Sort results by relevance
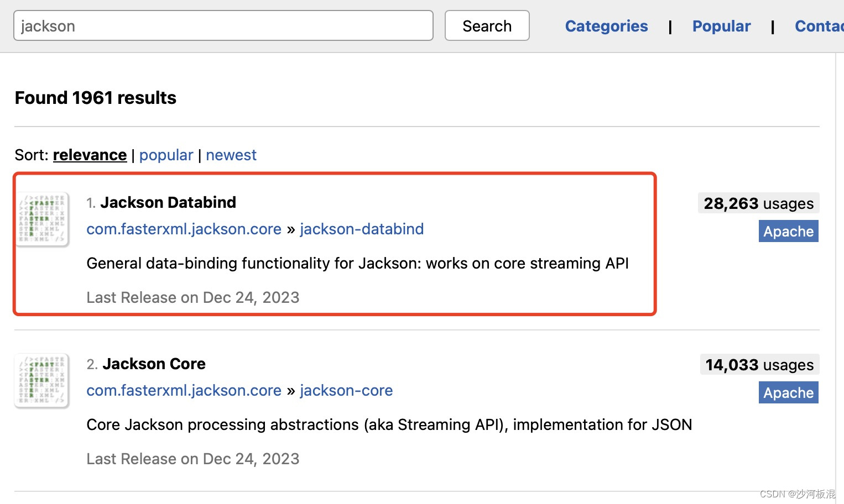The height and width of the screenshot is (504, 844). click(90, 155)
